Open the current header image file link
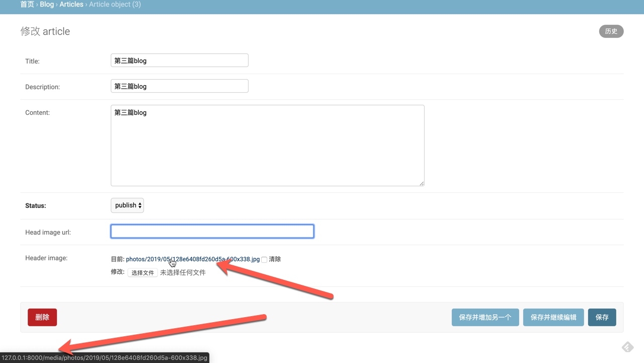The image size is (644, 363). 193,259
